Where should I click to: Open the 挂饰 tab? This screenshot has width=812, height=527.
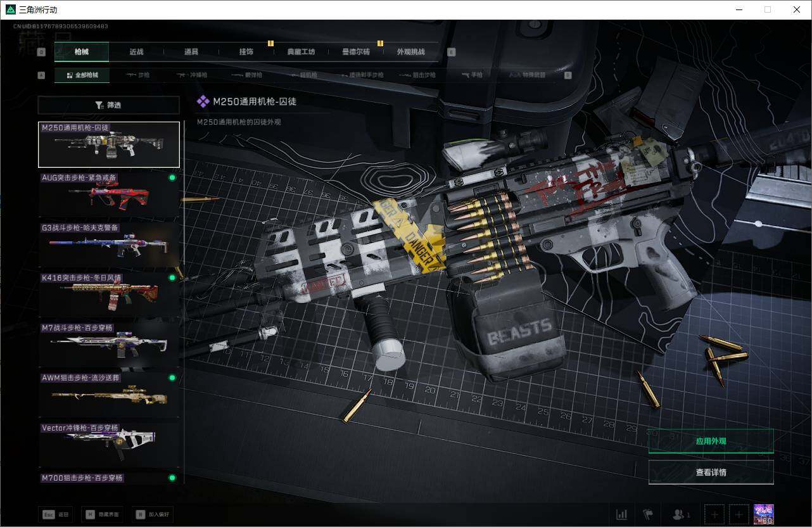tap(246, 52)
